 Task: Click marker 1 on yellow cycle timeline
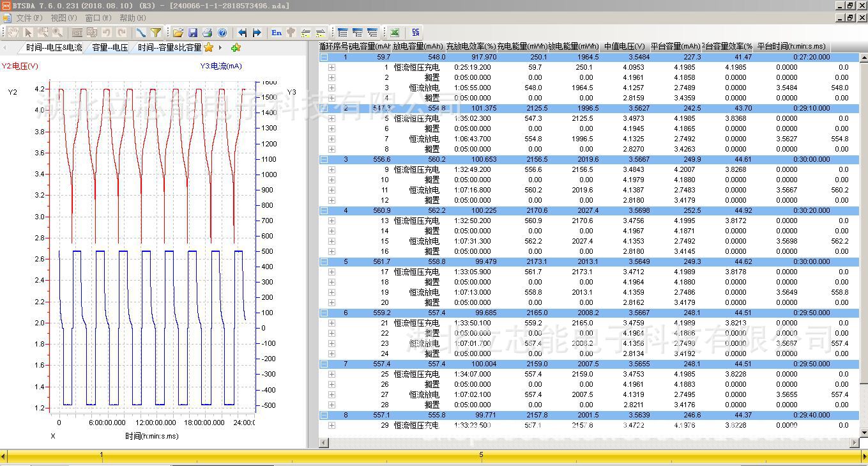click(x=101, y=455)
